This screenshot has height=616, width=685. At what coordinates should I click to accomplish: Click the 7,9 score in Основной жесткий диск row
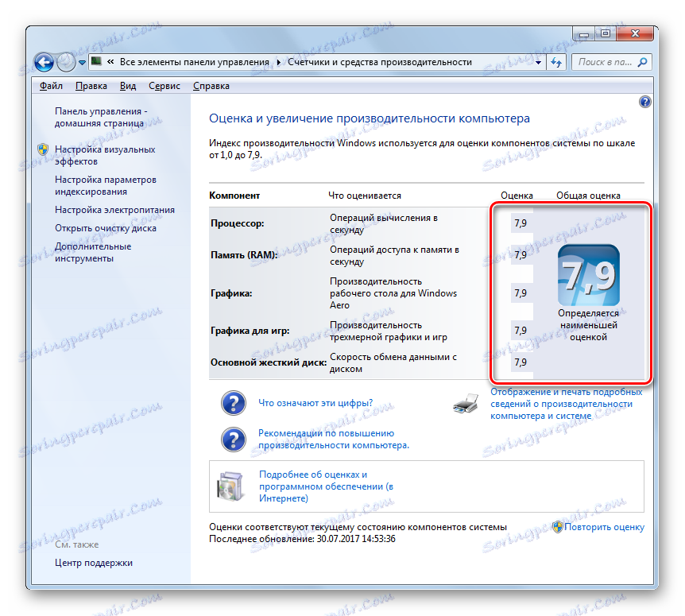point(521,362)
